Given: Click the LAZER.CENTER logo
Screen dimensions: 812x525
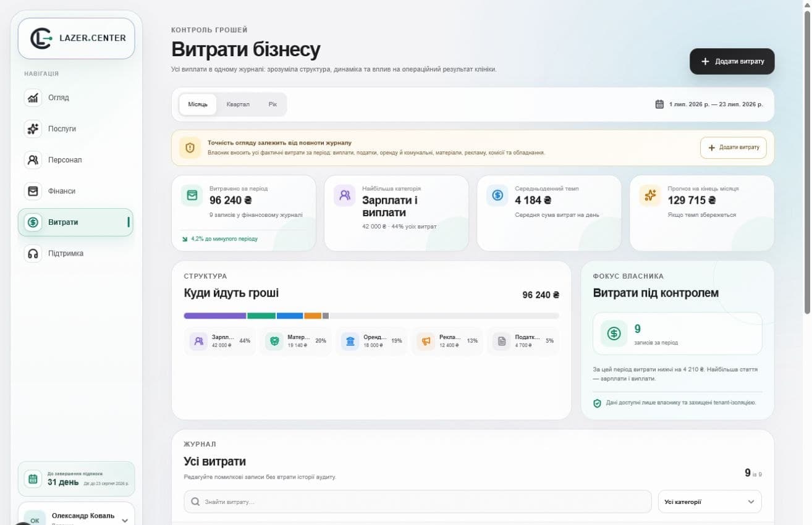Looking at the screenshot, I should coord(76,38).
